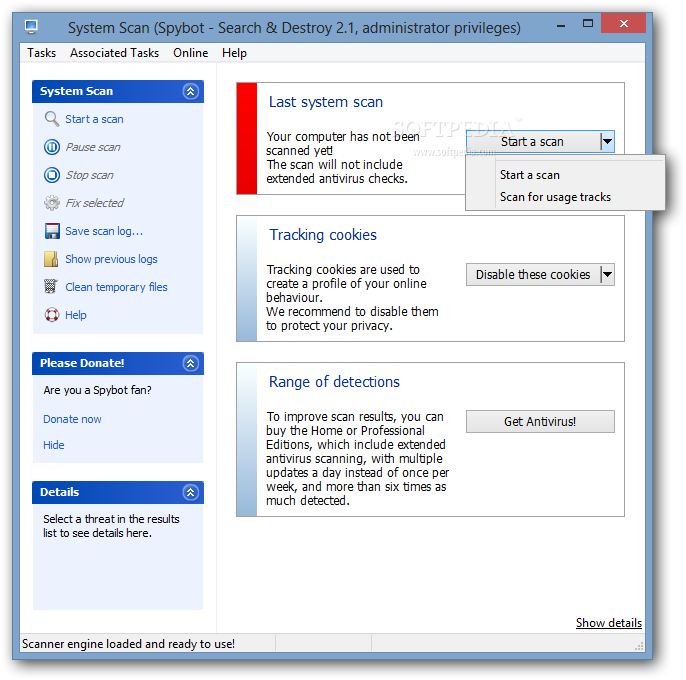Screen dimensions: 686x680
Task: Click the Clean temporary files bin icon
Action: coord(51,287)
